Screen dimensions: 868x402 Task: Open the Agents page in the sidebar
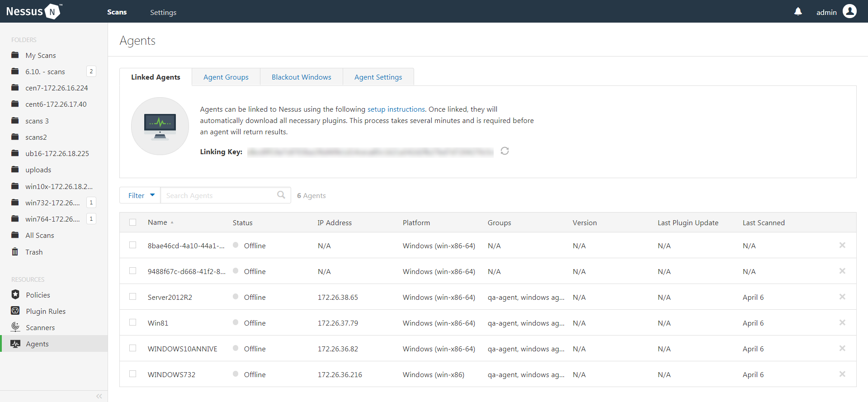[54, 344]
